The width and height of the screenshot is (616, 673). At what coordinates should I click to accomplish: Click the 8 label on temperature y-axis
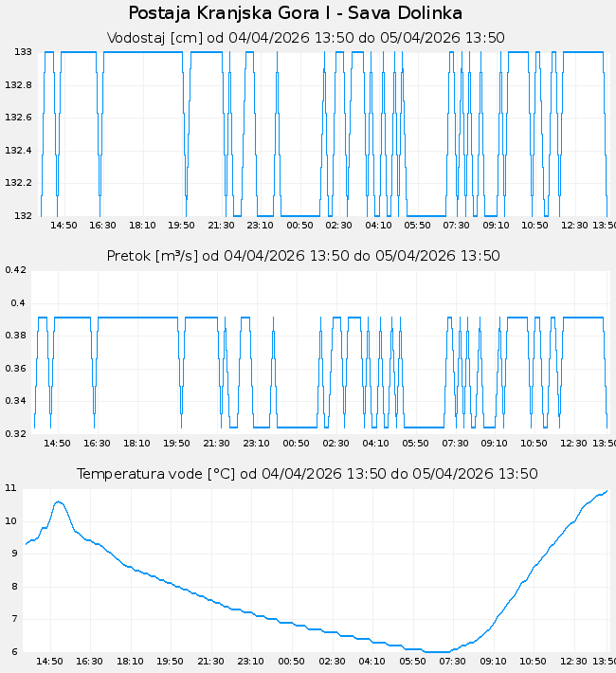[x=11, y=587]
